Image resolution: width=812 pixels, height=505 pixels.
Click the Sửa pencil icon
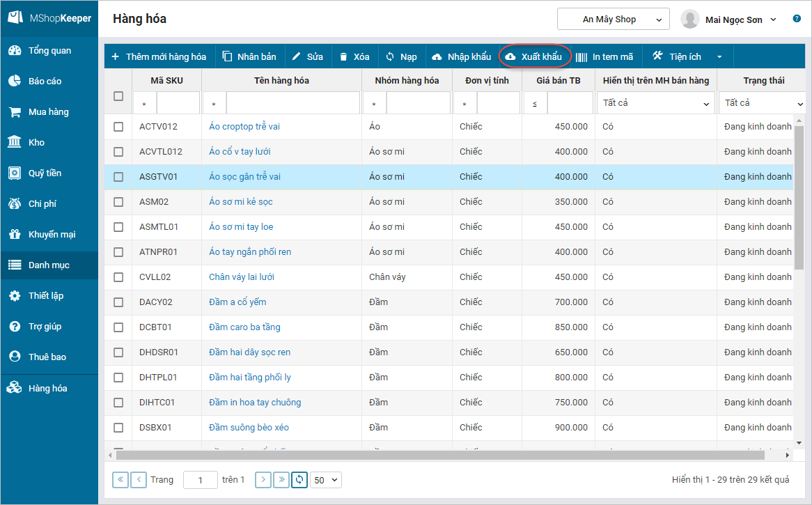(296, 56)
